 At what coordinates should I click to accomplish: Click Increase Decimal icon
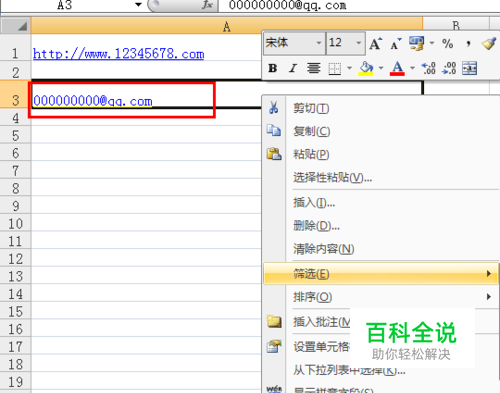click(428, 68)
